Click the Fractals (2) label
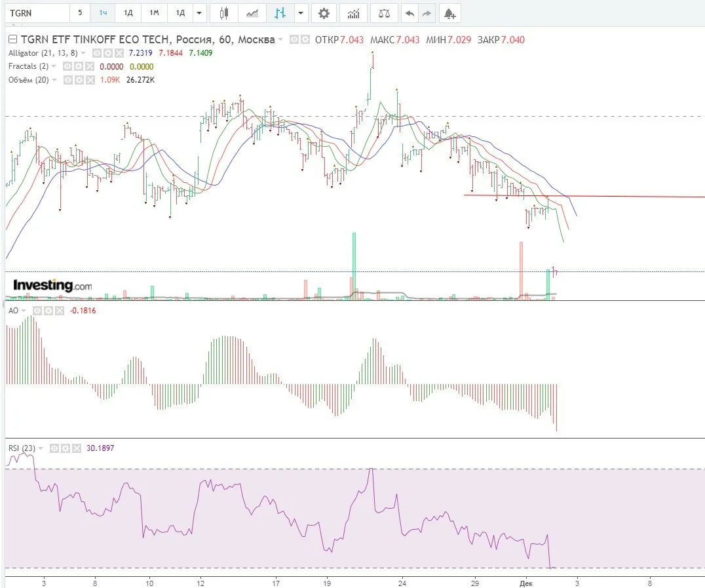This screenshot has height=588, width=705. tap(28, 67)
